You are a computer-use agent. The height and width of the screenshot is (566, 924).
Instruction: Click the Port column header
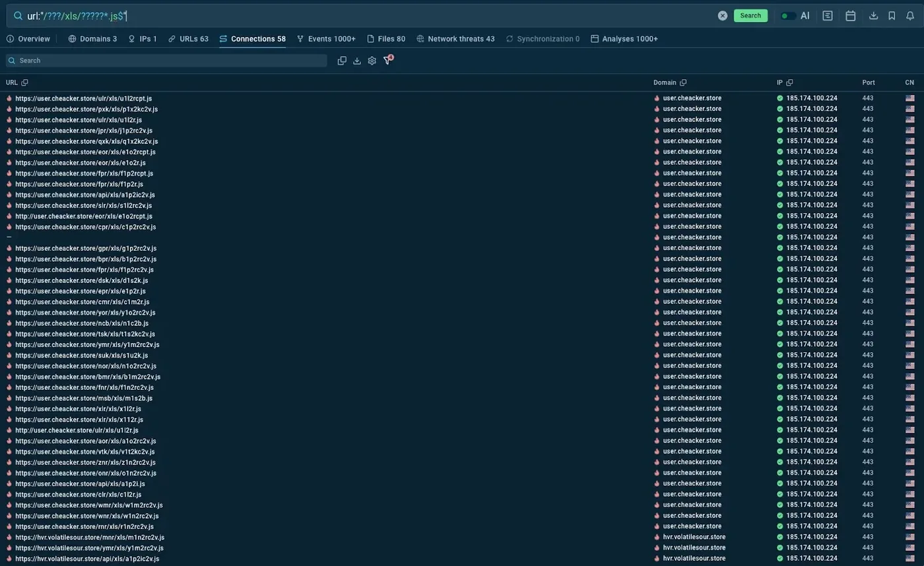pyautogui.click(x=869, y=82)
